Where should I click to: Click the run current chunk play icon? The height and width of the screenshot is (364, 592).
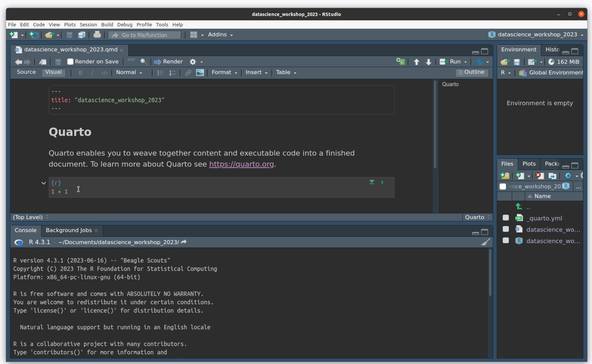pyautogui.click(x=382, y=182)
